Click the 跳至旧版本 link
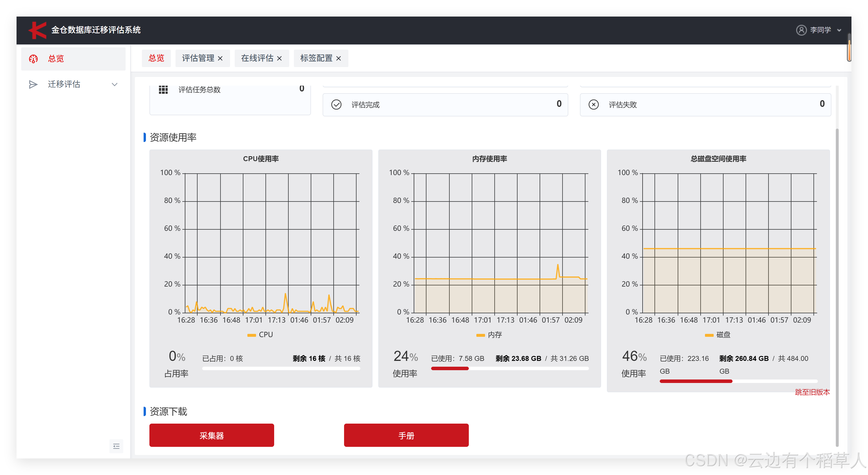The image size is (868, 475). click(x=812, y=392)
